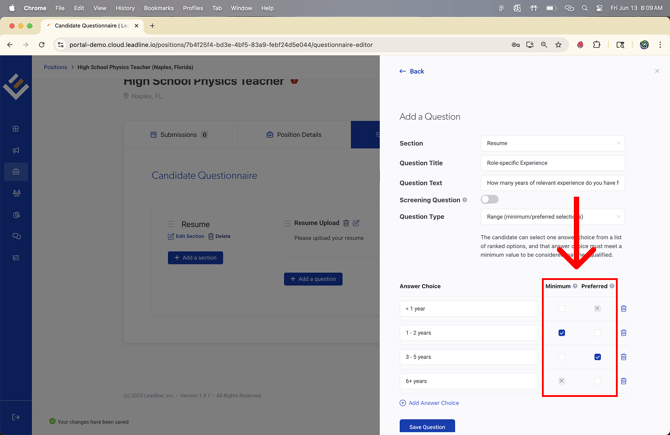Viewport: 670px width, 435px height.
Task: Click the Add Answer Choice link
Action: [x=430, y=403]
